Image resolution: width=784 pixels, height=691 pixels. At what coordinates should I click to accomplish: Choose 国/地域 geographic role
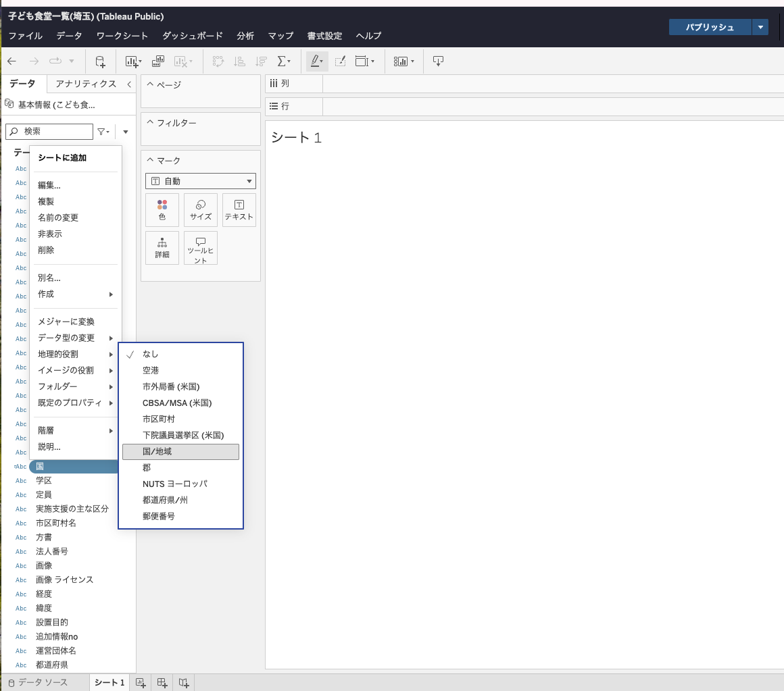tap(181, 452)
